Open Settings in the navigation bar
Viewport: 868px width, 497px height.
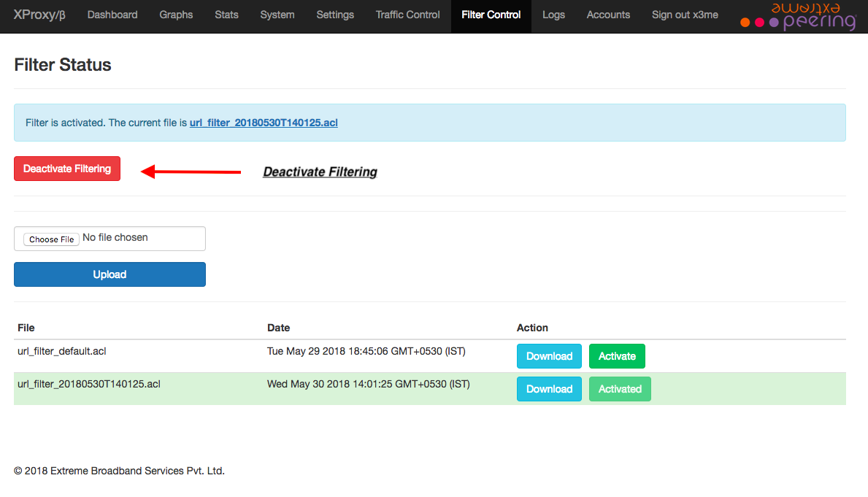point(335,15)
